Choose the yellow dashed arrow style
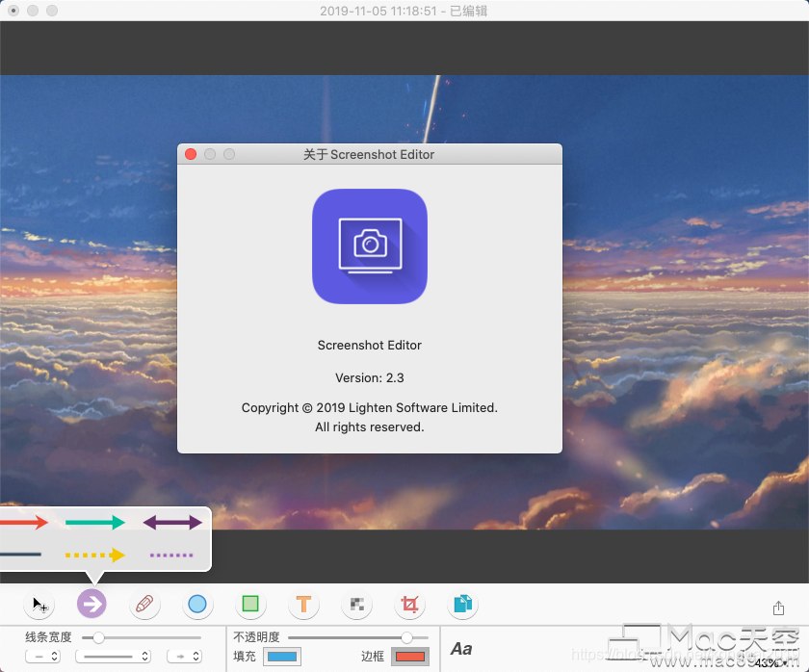The height and width of the screenshot is (672, 809). click(x=95, y=556)
